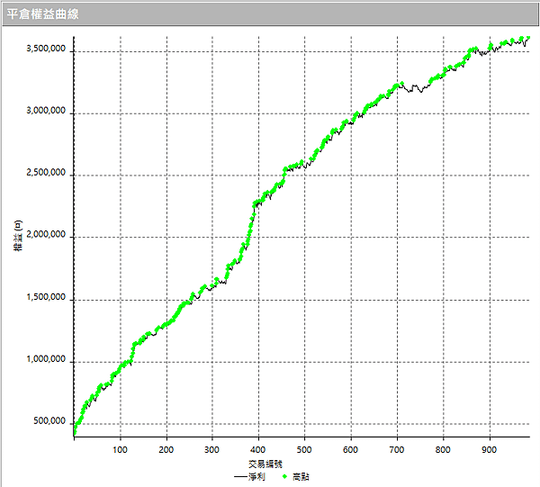Click the 2,500,000 y-axis label

[46, 173]
